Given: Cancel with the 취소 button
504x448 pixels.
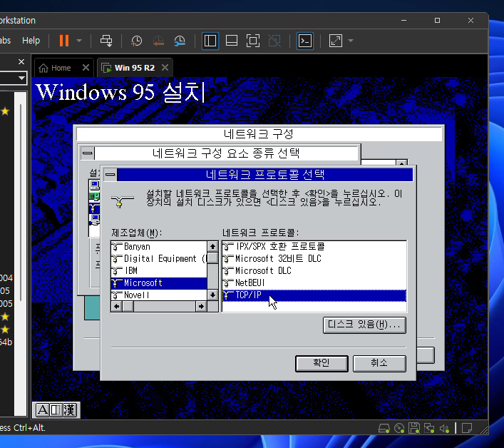Looking at the screenshot, I should 379,363.
